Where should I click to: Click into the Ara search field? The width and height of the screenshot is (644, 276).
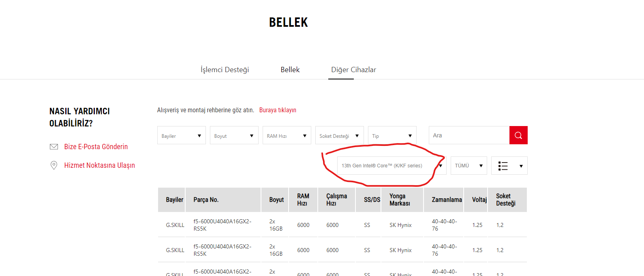pyautogui.click(x=469, y=135)
